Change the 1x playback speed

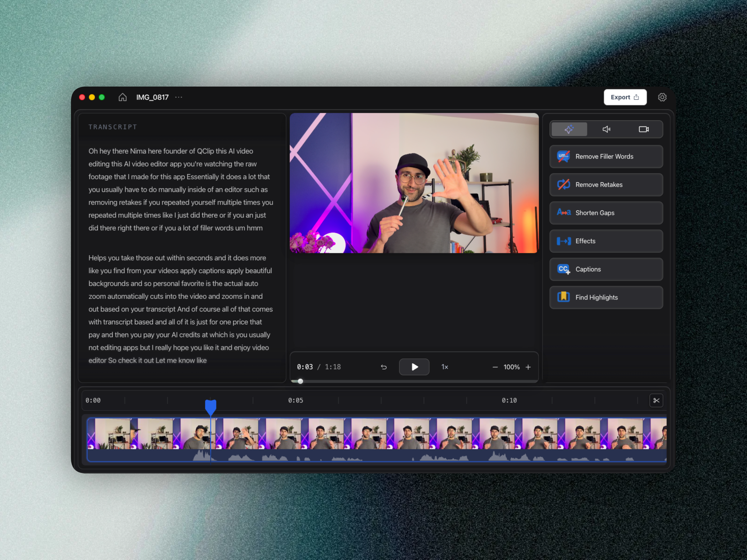[445, 367]
